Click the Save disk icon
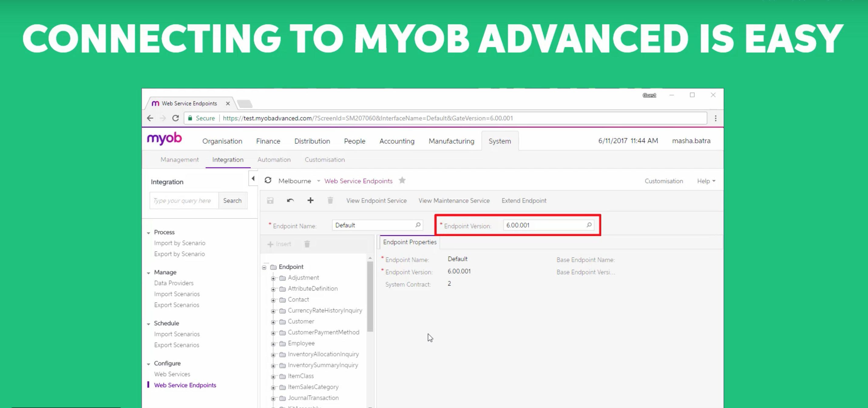This screenshot has height=408, width=868. pyautogui.click(x=270, y=200)
